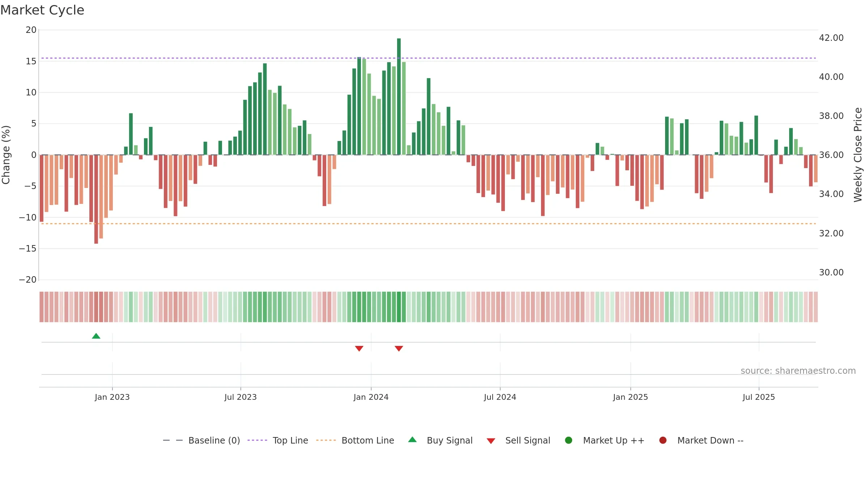This screenshot has height=488, width=868.
Task: Toggle the Sell Signal legend entry
Action: pyautogui.click(x=518, y=440)
